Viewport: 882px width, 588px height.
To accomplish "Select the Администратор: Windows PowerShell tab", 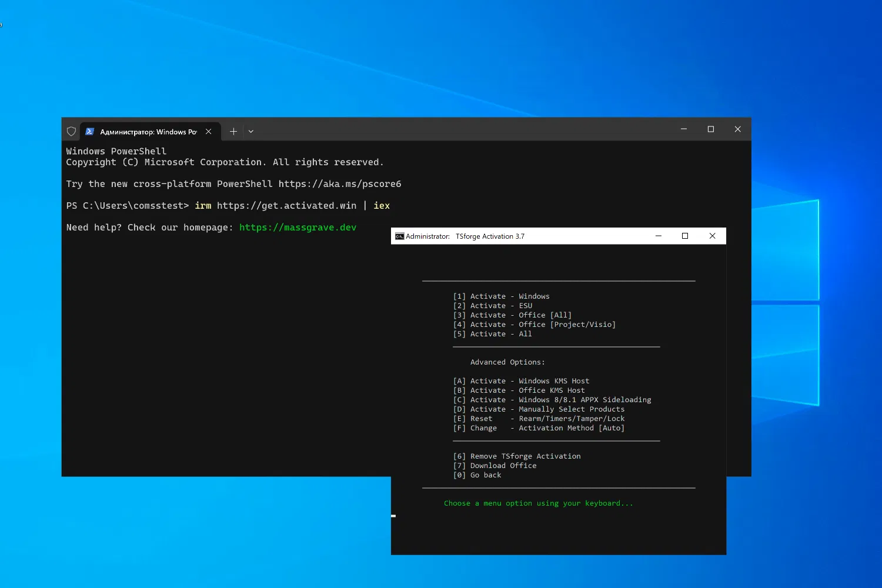I will click(x=150, y=132).
